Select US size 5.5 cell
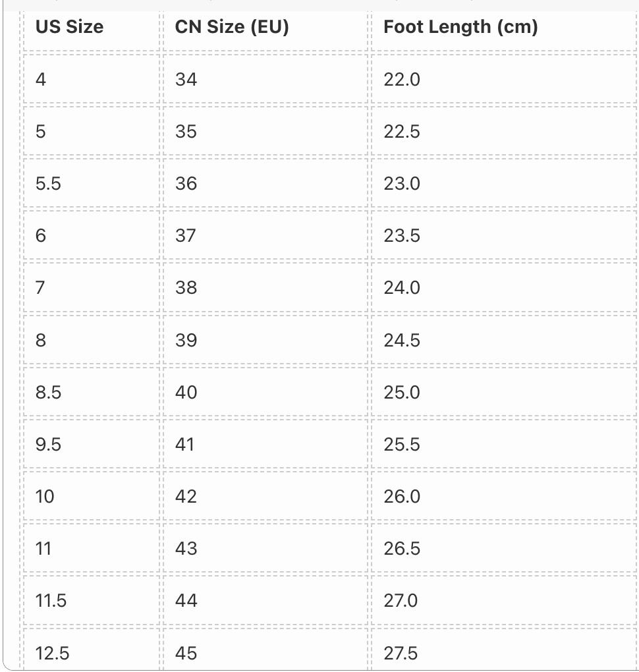This screenshot has width=639, height=672. (91, 183)
